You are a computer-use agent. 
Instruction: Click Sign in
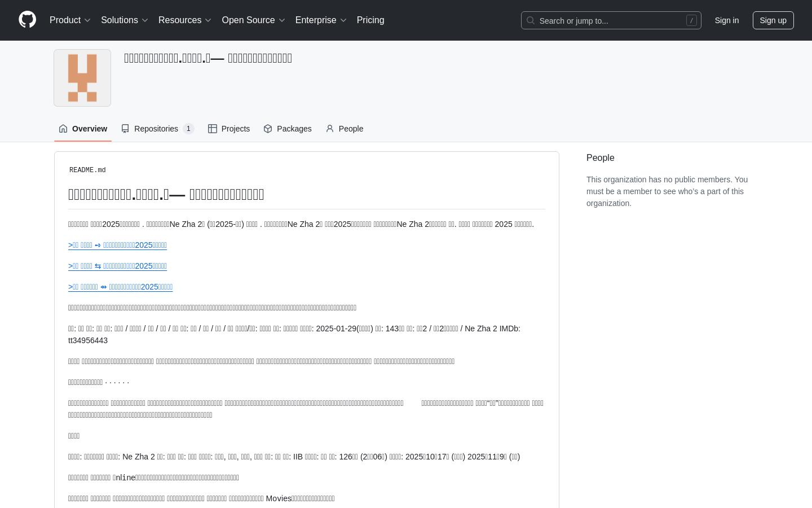pos(727,20)
